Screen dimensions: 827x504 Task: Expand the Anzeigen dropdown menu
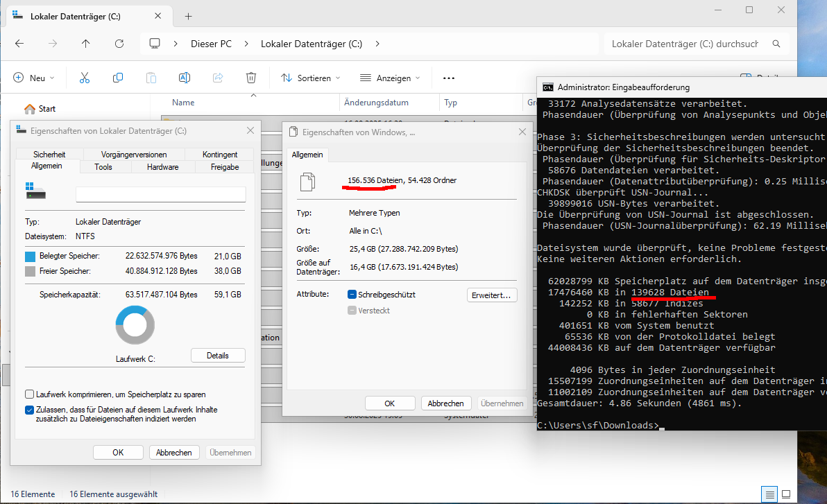pyautogui.click(x=391, y=78)
